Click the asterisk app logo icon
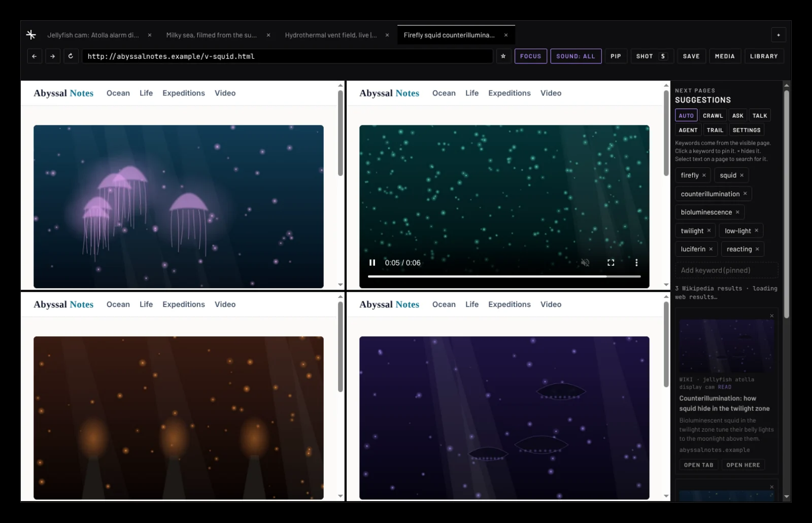The width and height of the screenshot is (812, 523). tap(31, 34)
